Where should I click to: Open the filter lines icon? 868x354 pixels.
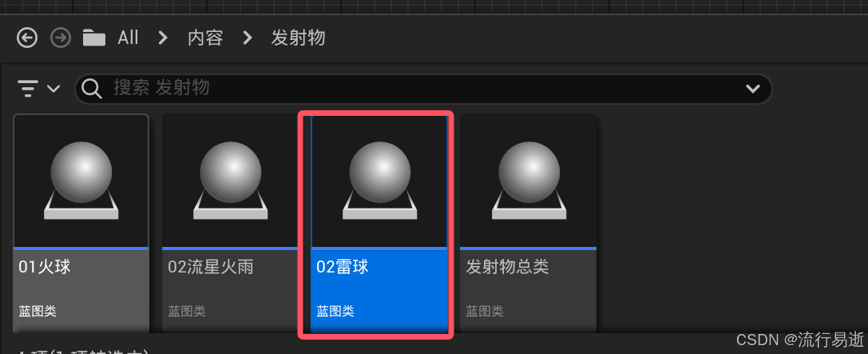[x=28, y=88]
